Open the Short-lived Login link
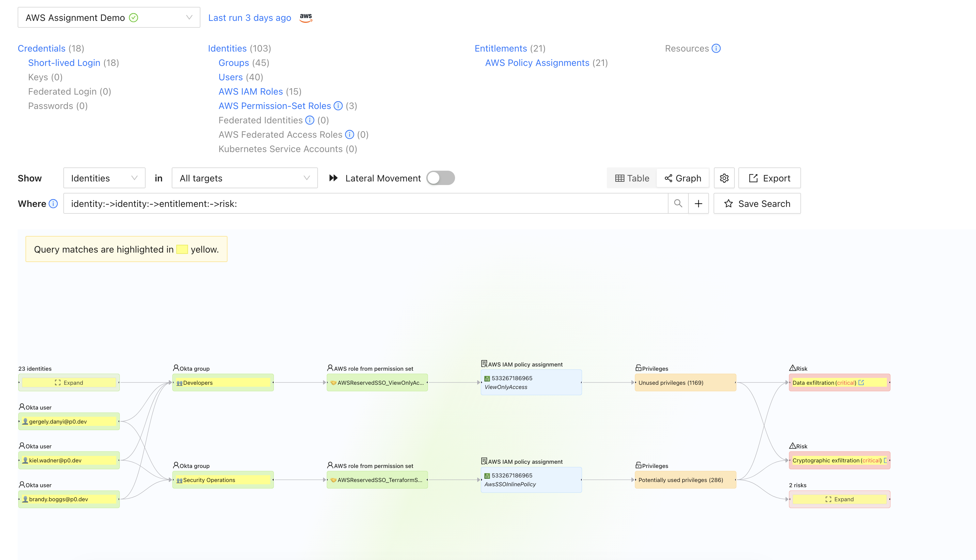Image resolution: width=976 pixels, height=560 pixels. click(x=64, y=63)
